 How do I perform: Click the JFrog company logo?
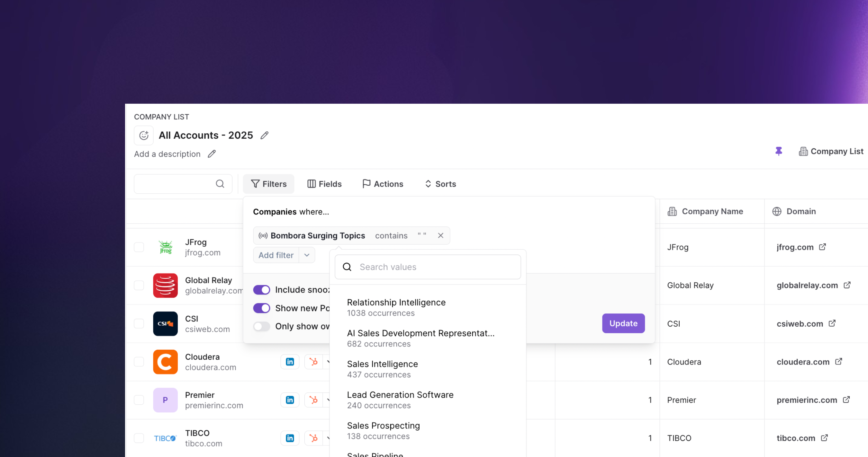pyautogui.click(x=166, y=247)
